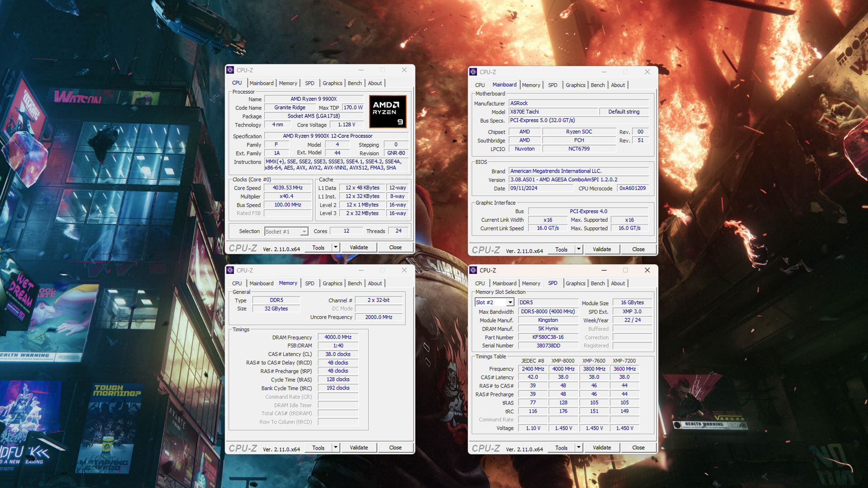This screenshot has height=488, width=868.
Task: Switch to Memory tab in CPU window
Action: click(288, 83)
